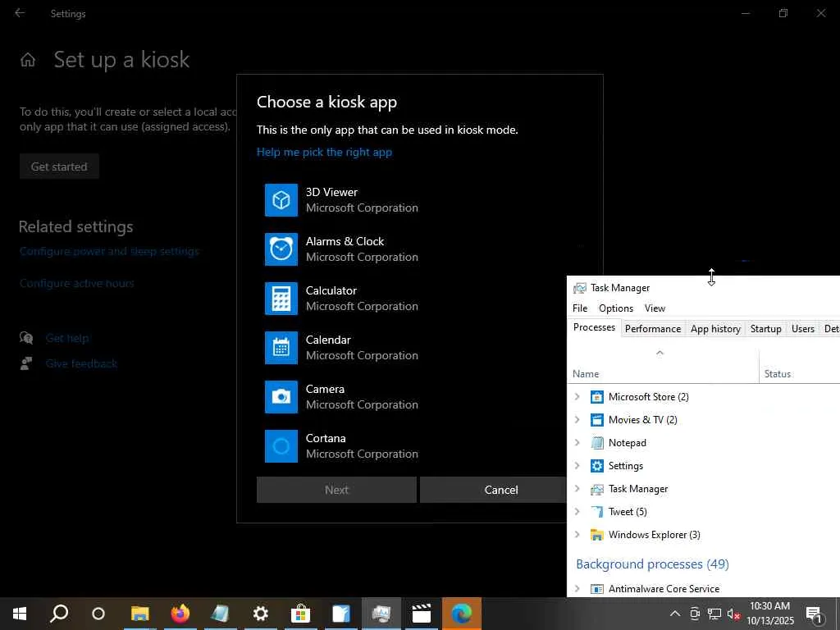Screen dimensions: 840x630
Task: Show hidden system tray icons
Action: click(x=675, y=614)
